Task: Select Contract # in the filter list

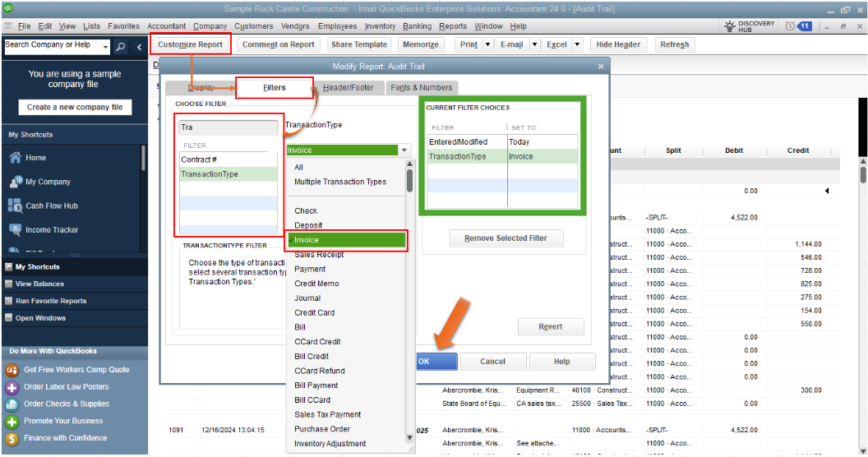Action: [228, 159]
